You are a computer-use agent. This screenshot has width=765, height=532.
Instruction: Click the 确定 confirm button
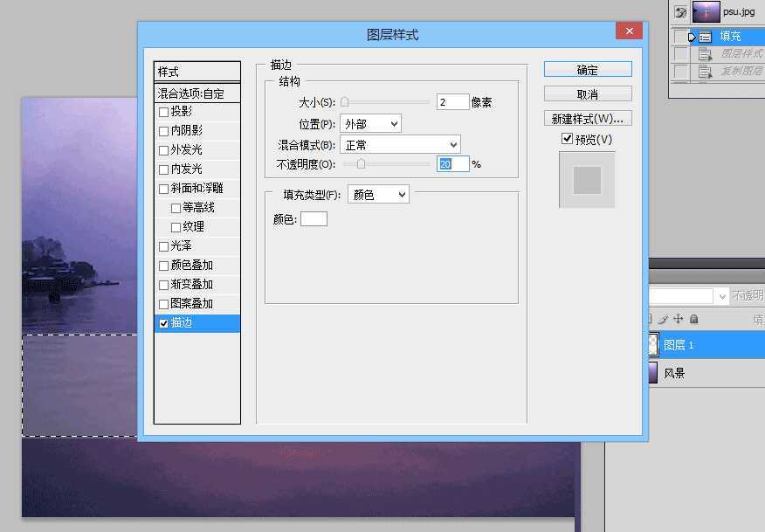(587, 69)
